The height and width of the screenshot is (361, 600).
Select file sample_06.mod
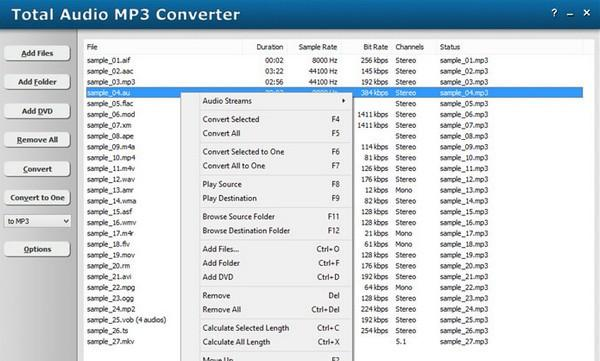point(111,114)
